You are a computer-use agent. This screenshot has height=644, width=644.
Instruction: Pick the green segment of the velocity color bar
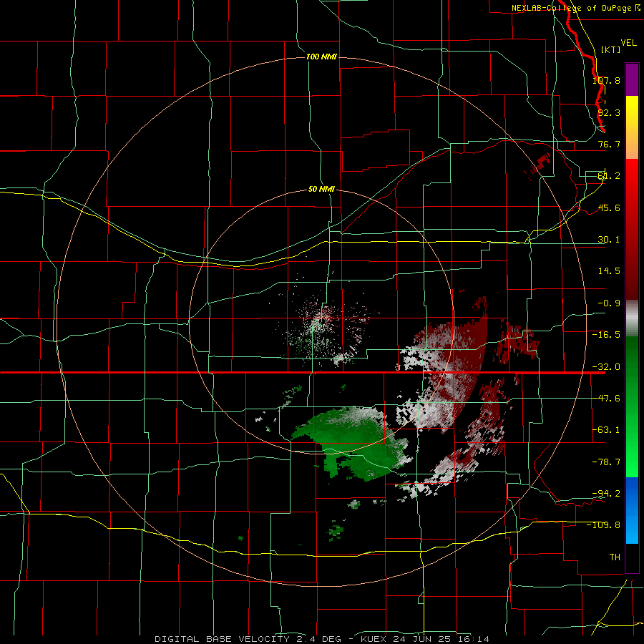coord(632,406)
